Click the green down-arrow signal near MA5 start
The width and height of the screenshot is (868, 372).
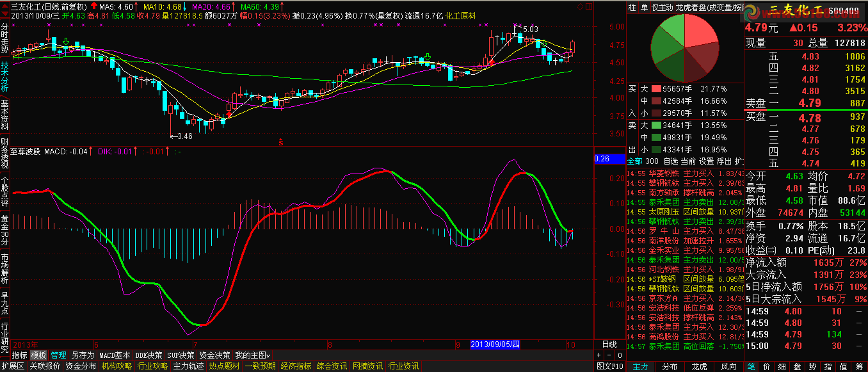pos(66,42)
